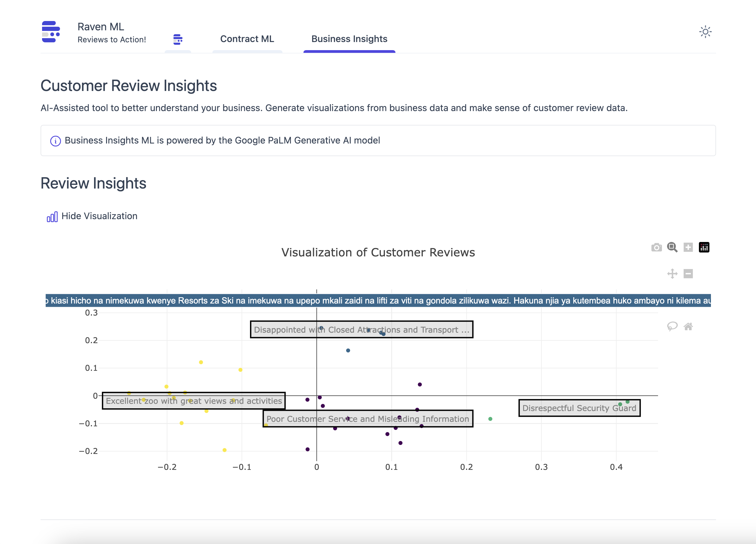The height and width of the screenshot is (544, 756).
Task: Click Poor Customer Service annotation box
Action: pos(367,419)
